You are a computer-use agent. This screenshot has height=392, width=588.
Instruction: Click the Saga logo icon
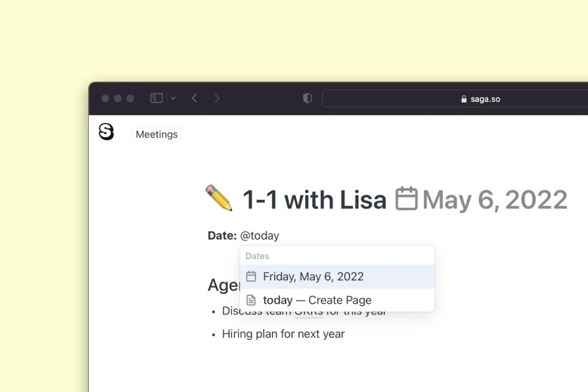(106, 132)
